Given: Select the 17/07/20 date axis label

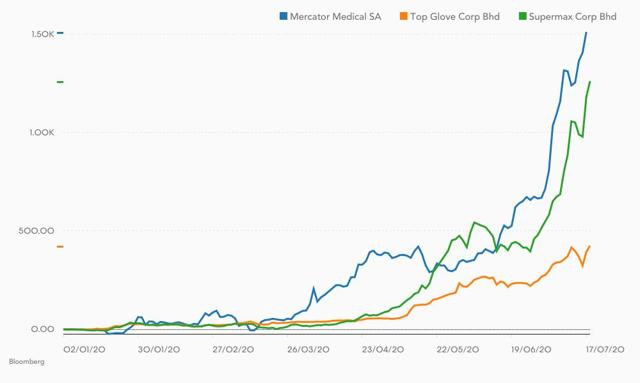Looking at the screenshot, I should coord(605,350).
